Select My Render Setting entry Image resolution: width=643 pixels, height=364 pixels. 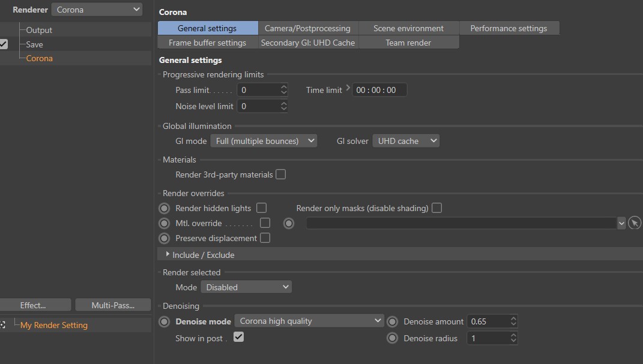[54, 325]
